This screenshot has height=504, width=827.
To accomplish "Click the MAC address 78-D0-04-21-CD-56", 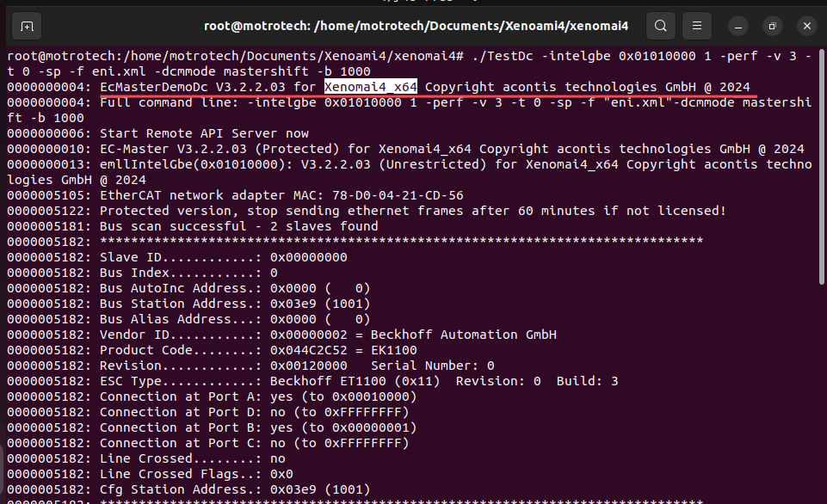I will point(398,195).
